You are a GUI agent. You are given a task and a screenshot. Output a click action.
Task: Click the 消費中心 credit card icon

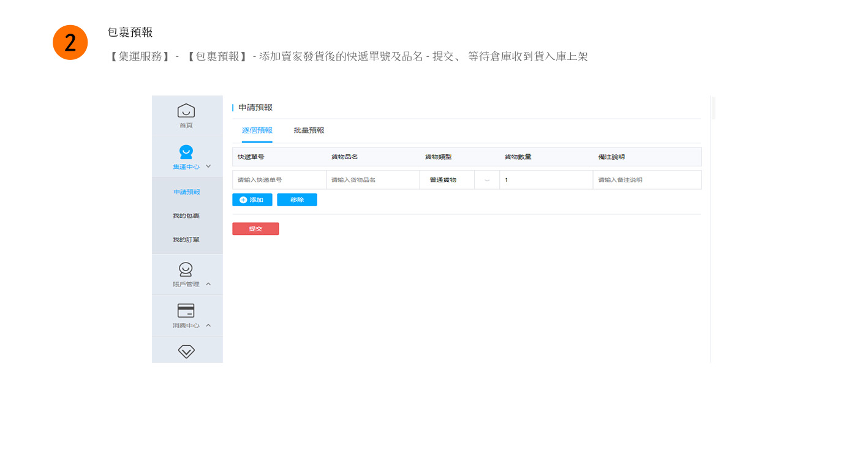pos(186,311)
